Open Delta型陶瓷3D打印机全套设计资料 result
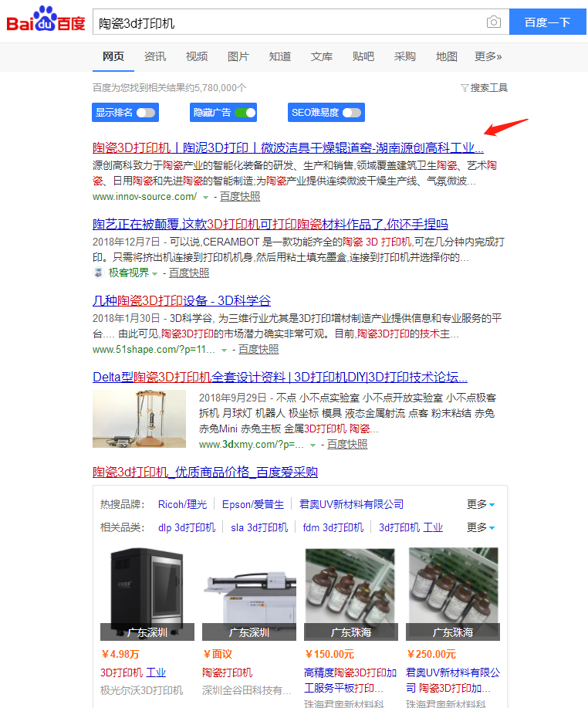This screenshot has height=708, width=588. coord(280,377)
